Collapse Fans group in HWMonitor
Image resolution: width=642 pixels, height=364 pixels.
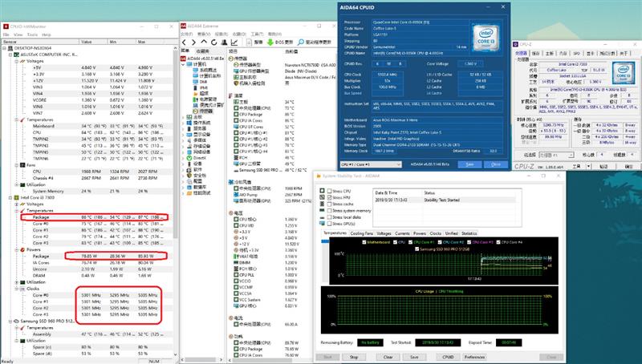tap(16, 165)
